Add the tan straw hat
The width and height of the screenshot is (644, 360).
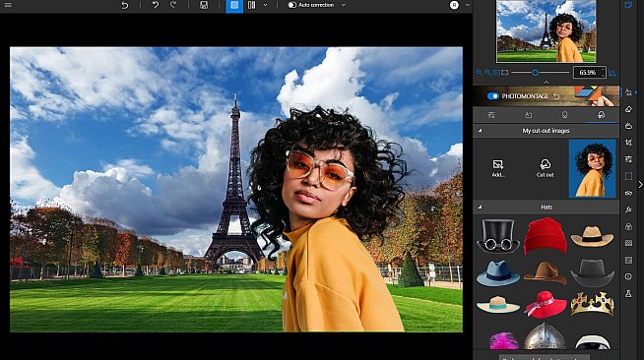pyautogui.click(x=592, y=237)
